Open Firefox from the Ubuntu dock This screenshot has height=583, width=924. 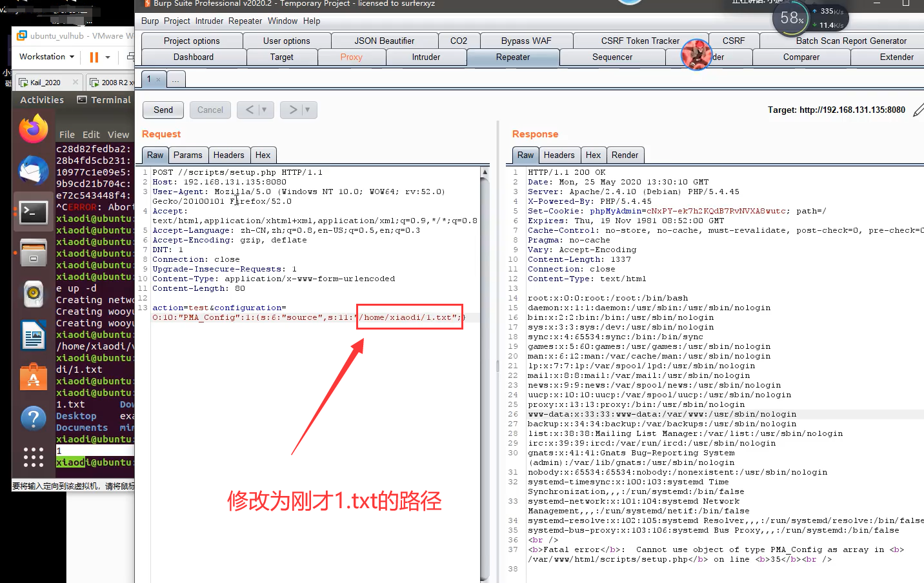[x=33, y=130]
